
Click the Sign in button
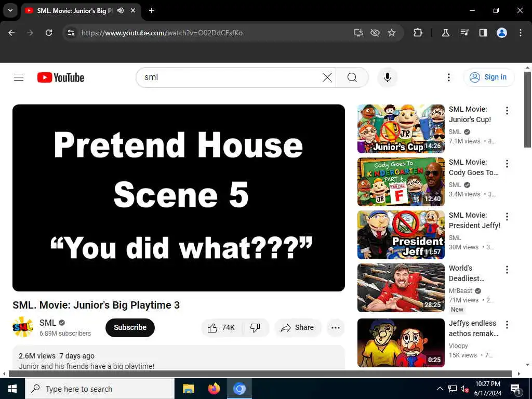coord(489,77)
